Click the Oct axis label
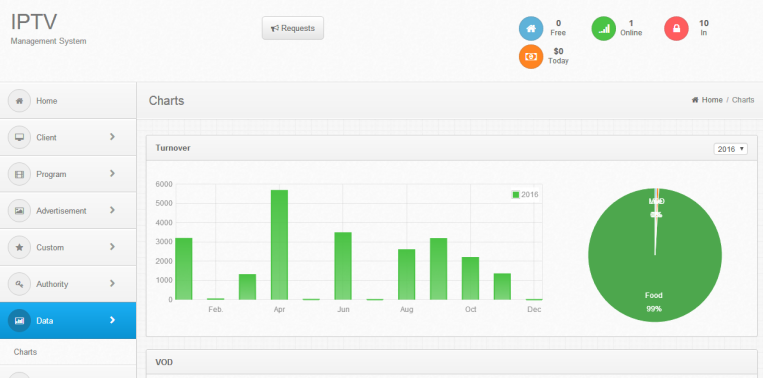Image resolution: width=763 pixels, height=382 pixels. click(471, 309)
